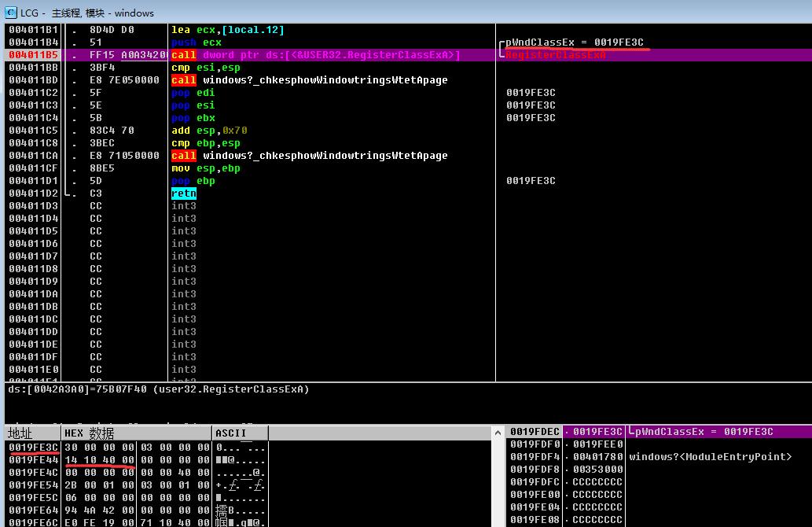Screen dimensions: 812x527
Task: Click the info line showing user32.RegisterClassExA
Action: pyautogui.click(x=159, y=389)
